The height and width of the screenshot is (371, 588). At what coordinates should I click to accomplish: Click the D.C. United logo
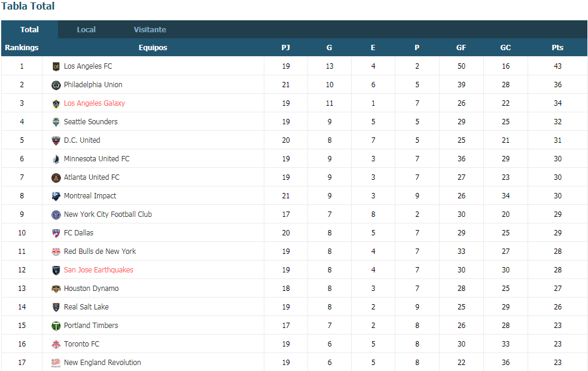[56, 141]
